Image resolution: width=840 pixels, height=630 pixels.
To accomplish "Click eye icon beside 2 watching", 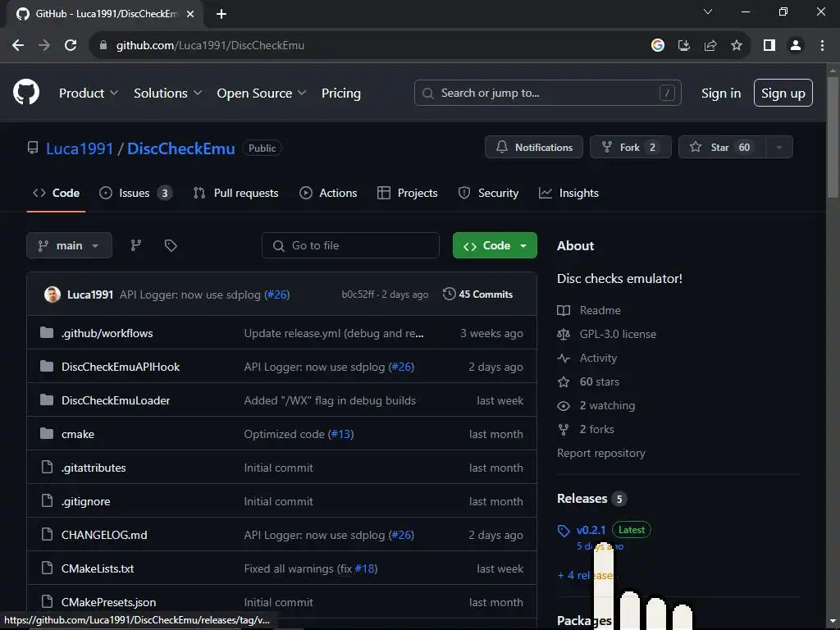I will 564,405.
